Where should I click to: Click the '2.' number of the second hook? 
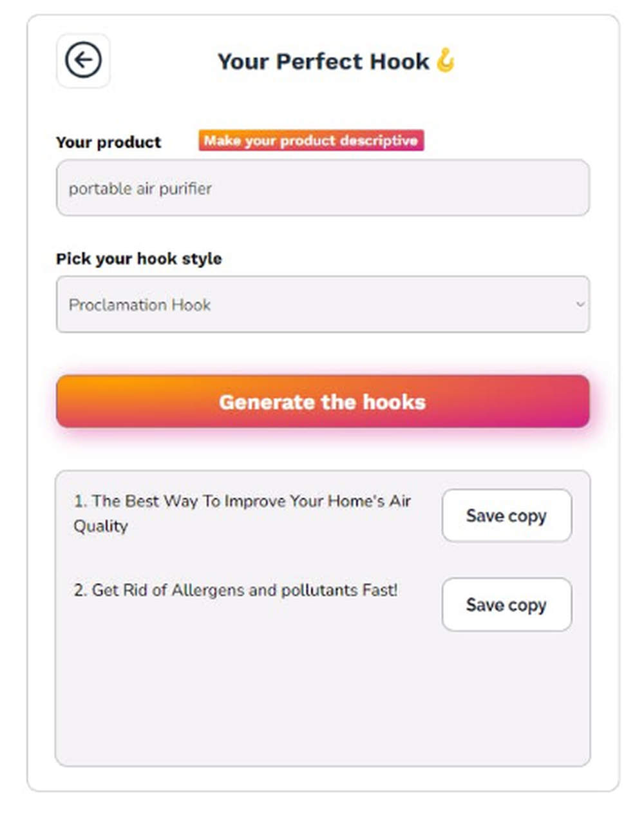[80, 590]
